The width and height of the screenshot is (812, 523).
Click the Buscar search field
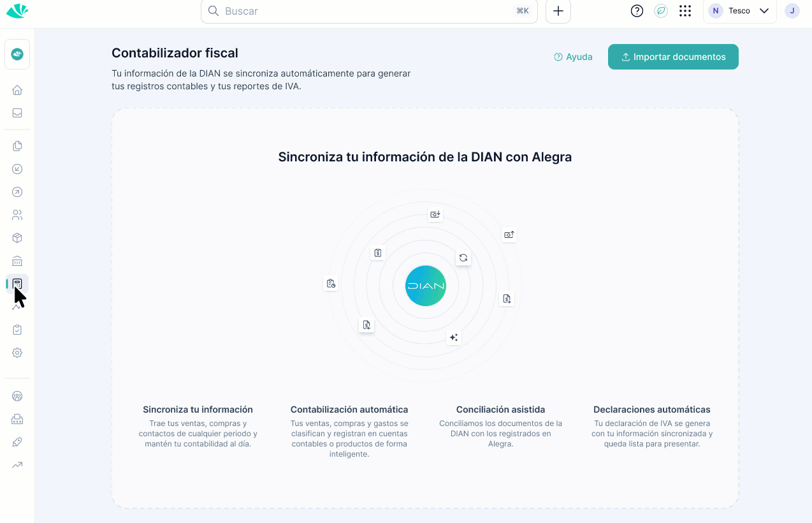pyautogui.click(x=369, y=11)
